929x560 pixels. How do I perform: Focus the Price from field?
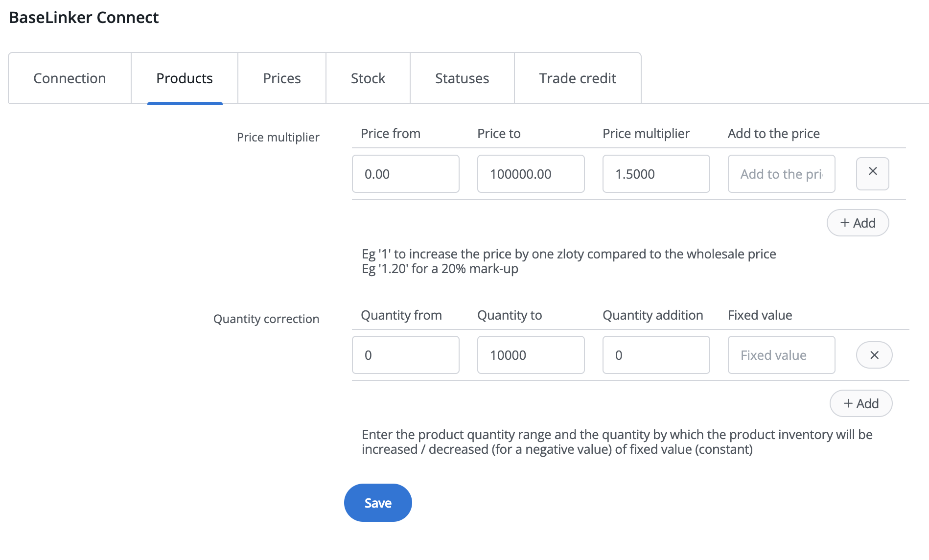[405, 174]
